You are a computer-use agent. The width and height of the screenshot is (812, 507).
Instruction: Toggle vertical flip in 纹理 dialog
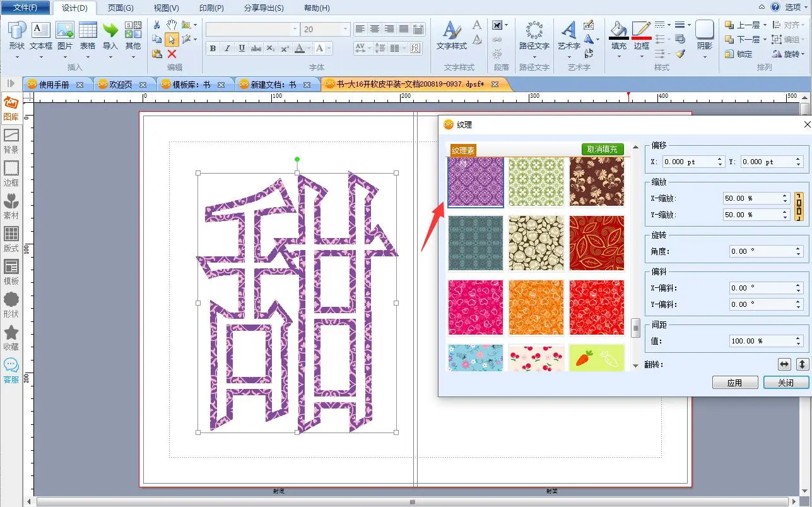[x=802, y=364]
